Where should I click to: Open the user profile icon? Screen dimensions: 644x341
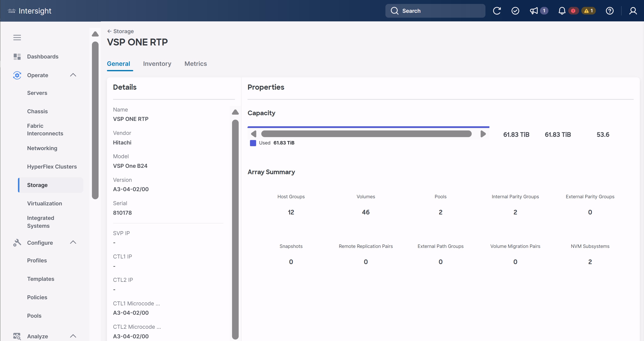point(633,11)
